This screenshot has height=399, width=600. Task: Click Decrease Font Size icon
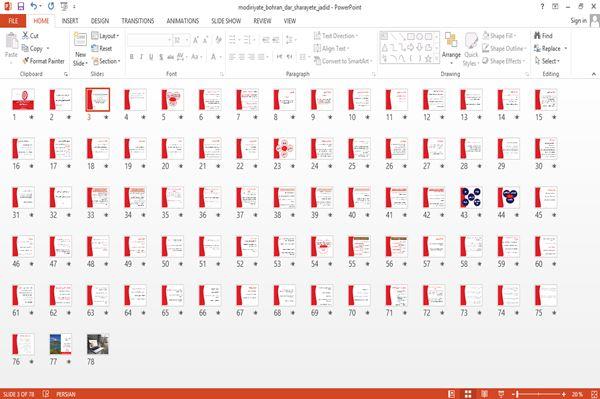click(205, 40)
